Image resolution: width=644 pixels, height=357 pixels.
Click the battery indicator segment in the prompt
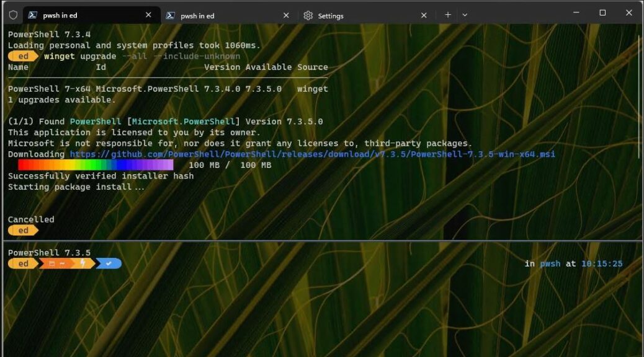(53, 263)
